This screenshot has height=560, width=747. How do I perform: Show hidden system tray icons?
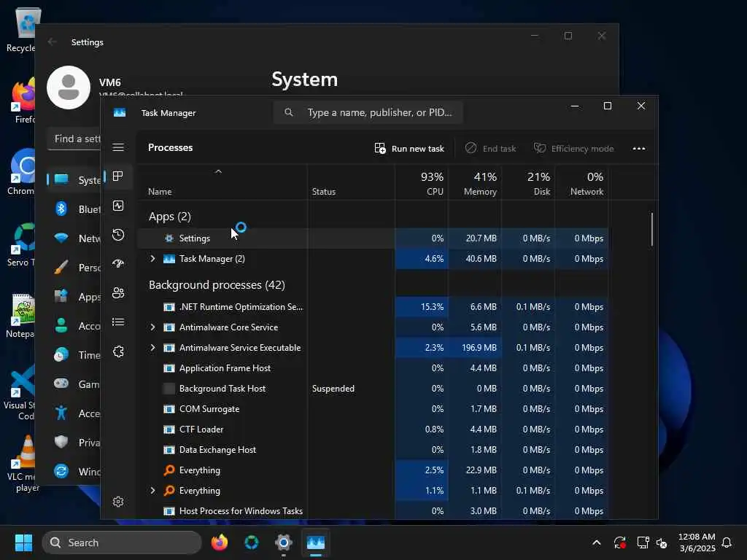tap(597, 542)
